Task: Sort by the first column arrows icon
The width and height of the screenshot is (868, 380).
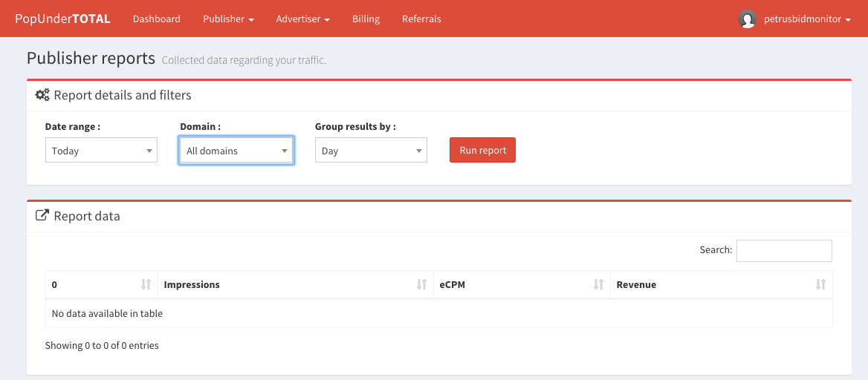Action: point(146,284)
